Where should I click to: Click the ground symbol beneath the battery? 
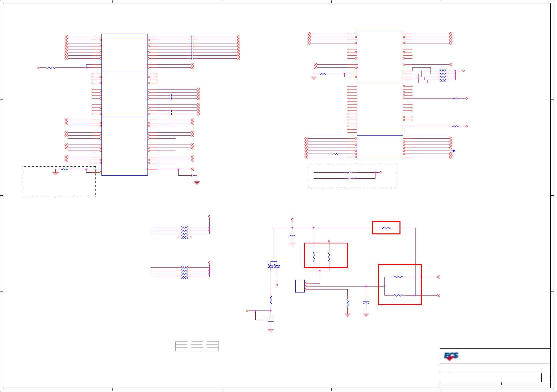[271, 330]
